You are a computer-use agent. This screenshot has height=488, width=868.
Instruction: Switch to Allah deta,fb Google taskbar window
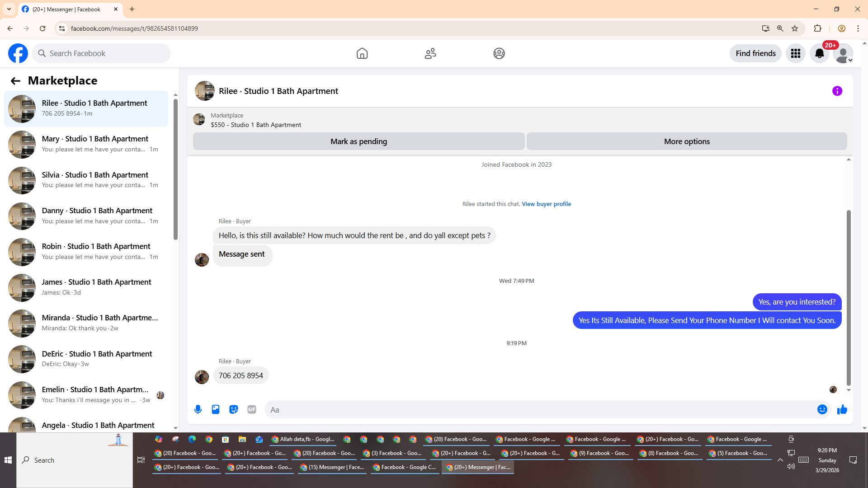303,439
